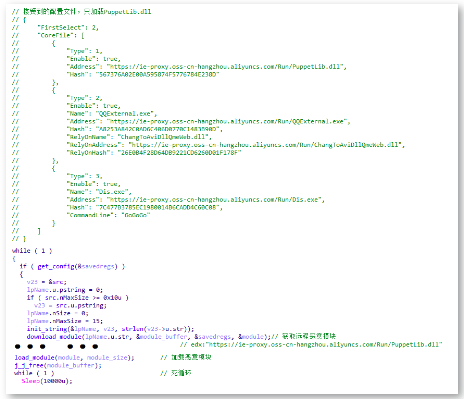Click the "Type": 3, line

coord(84,176)
